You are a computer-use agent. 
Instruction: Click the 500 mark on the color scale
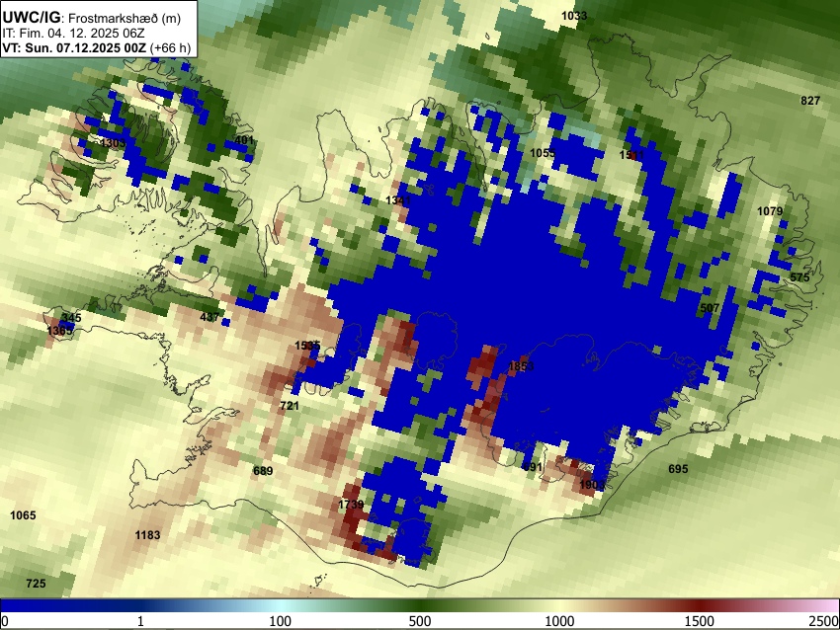tap(419, 621)
